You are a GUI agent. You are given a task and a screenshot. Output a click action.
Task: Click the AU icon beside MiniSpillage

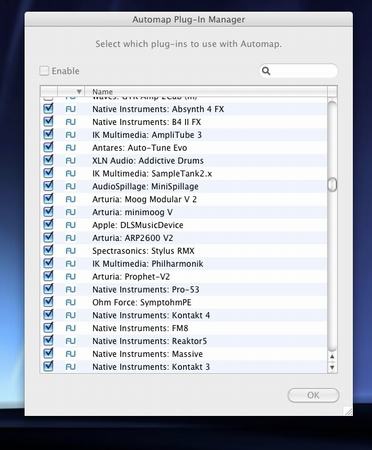[71, 186]
